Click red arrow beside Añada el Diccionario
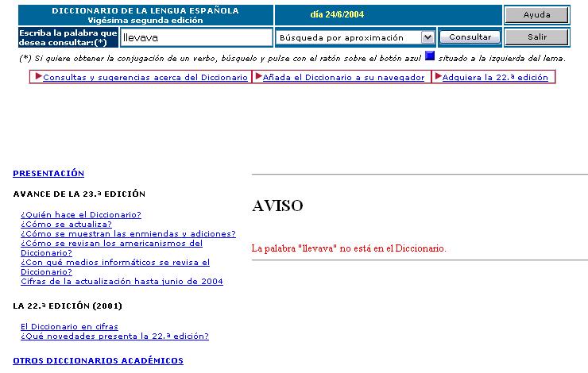Viewport: 588px width, 373px height. point(258,76)
